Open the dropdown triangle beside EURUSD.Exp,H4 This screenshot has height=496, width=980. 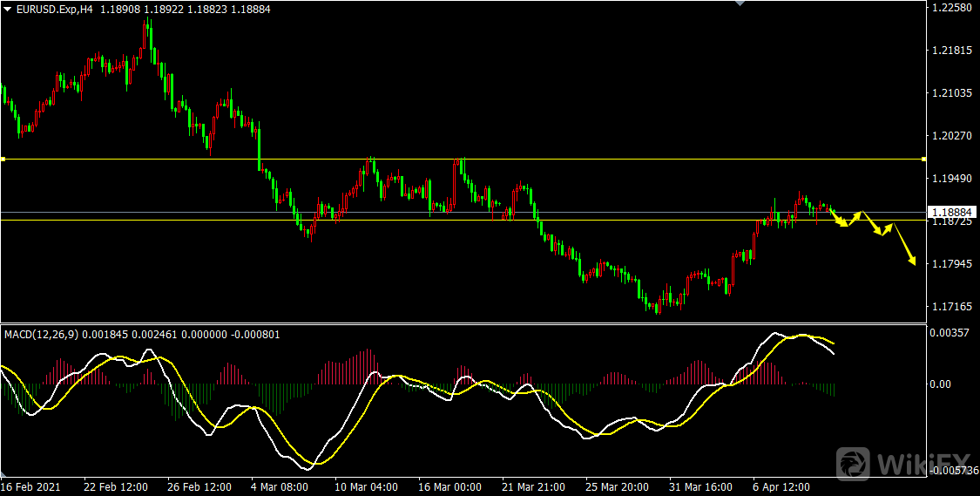(7, 10)
